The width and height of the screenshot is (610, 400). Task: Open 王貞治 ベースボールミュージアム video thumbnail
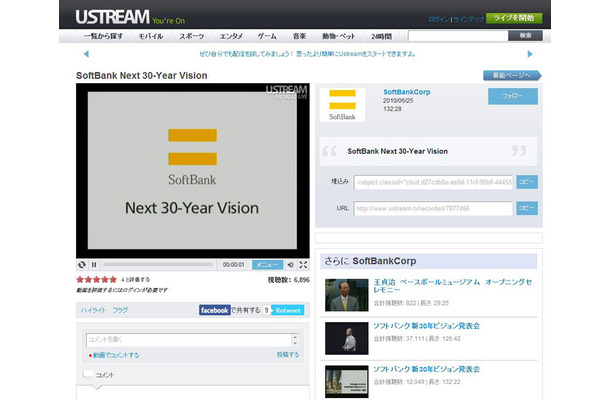[x=347, y=295]
